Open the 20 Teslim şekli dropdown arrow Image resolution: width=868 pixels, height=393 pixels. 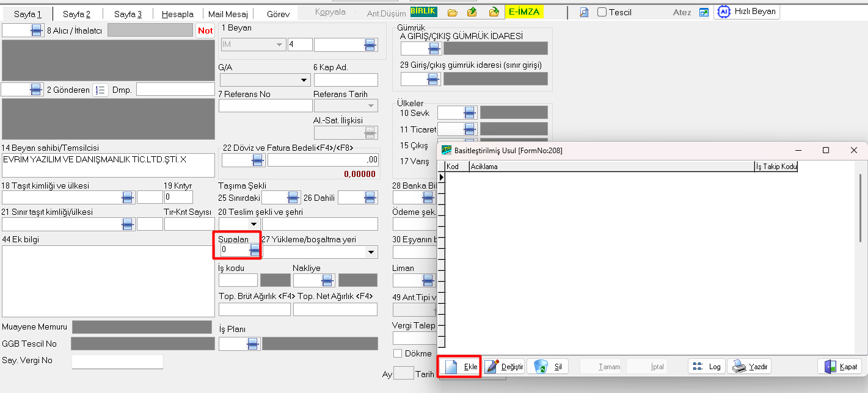(x=253, y=224)
